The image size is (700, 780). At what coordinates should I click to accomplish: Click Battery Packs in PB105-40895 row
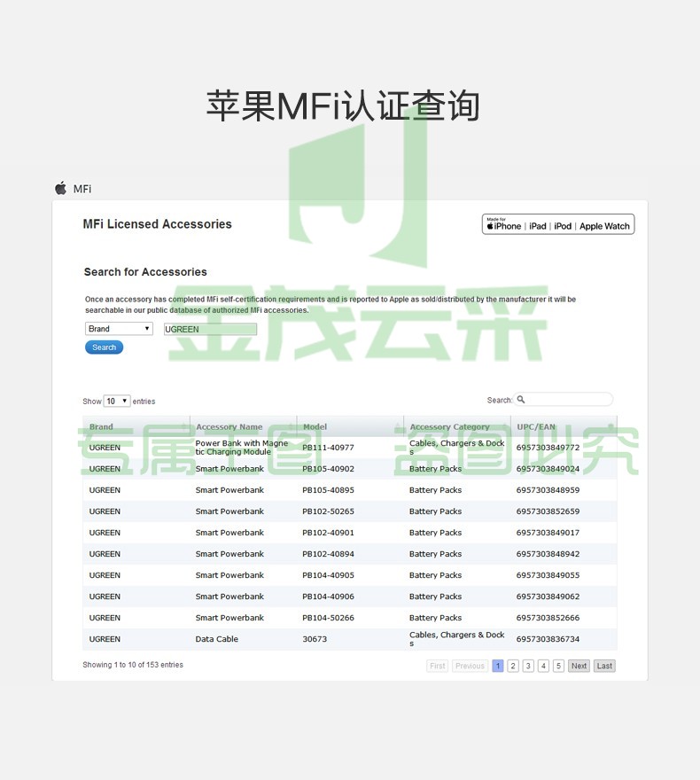click(436, 490)
